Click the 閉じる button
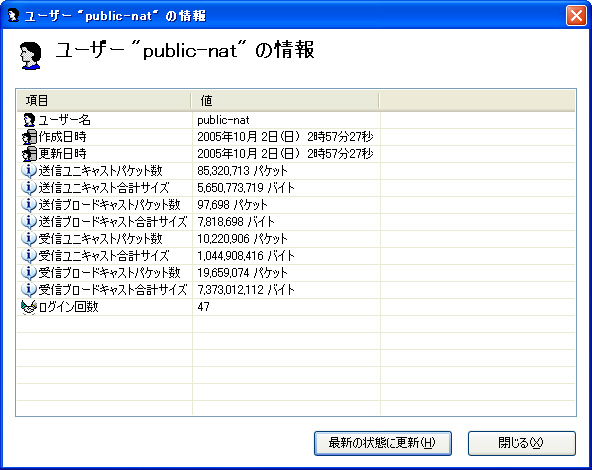The width and height of the screenshot is (592, 470). (521, 443)
